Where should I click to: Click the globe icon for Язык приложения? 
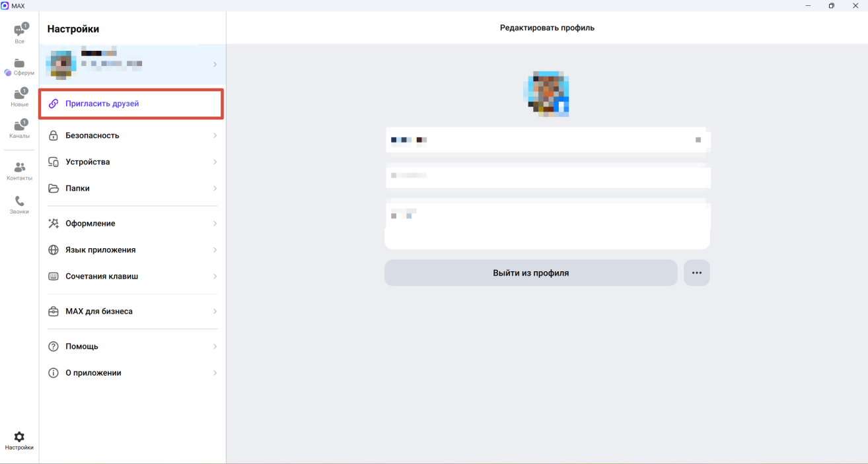pyautogui.click(x=54, y=250)
